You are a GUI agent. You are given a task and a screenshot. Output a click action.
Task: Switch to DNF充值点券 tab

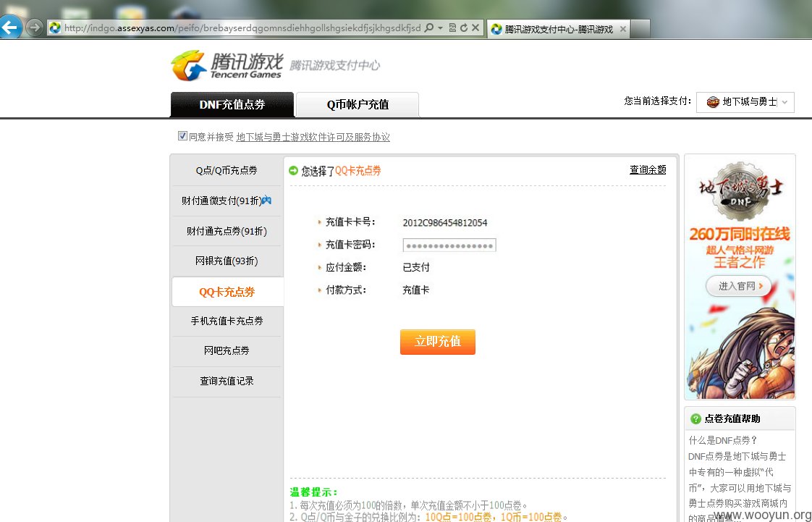232,104
